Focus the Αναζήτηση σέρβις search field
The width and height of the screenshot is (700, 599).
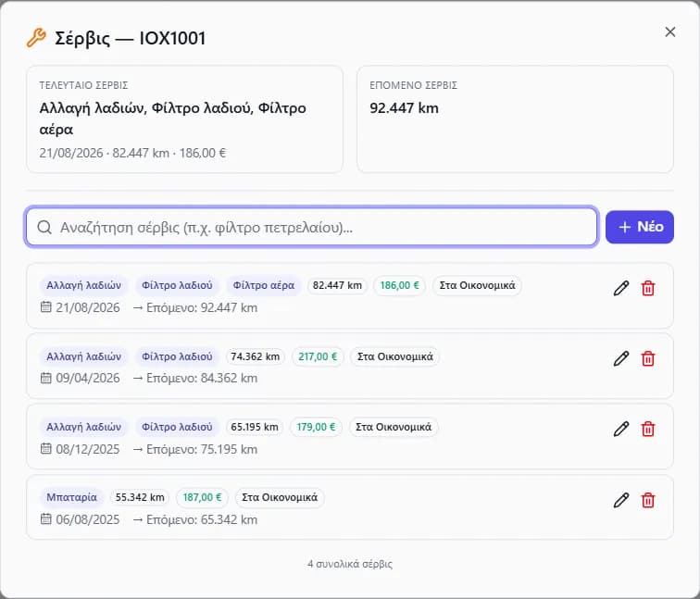coord(312,227)
